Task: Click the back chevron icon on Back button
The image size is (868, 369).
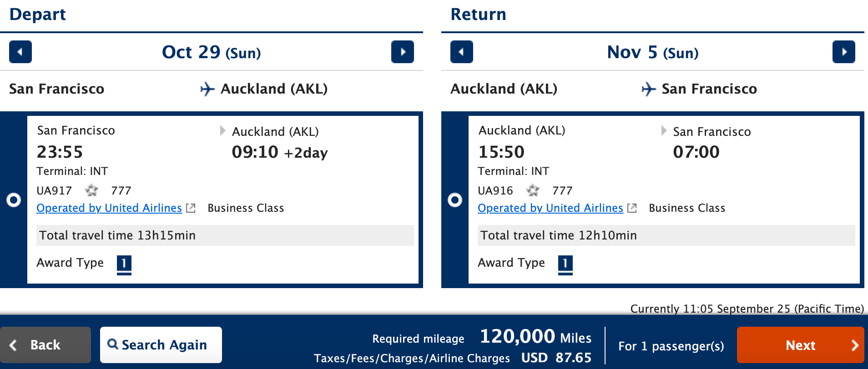Action: [x=14, y=345]
